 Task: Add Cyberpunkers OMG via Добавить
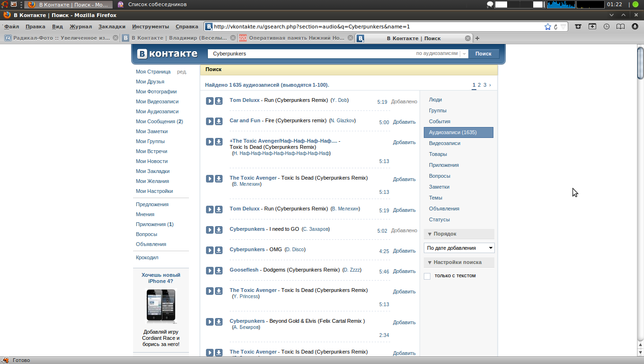(404, 251)
